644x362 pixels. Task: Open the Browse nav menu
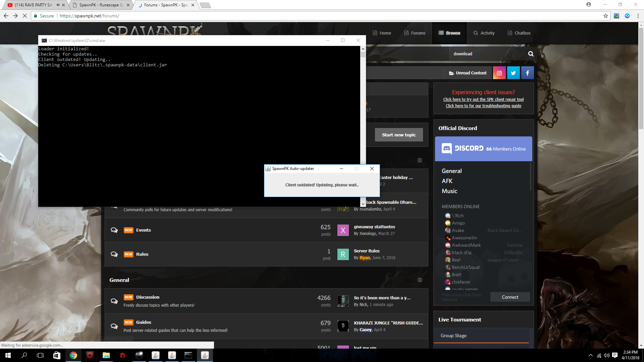(x=449, y=33)
